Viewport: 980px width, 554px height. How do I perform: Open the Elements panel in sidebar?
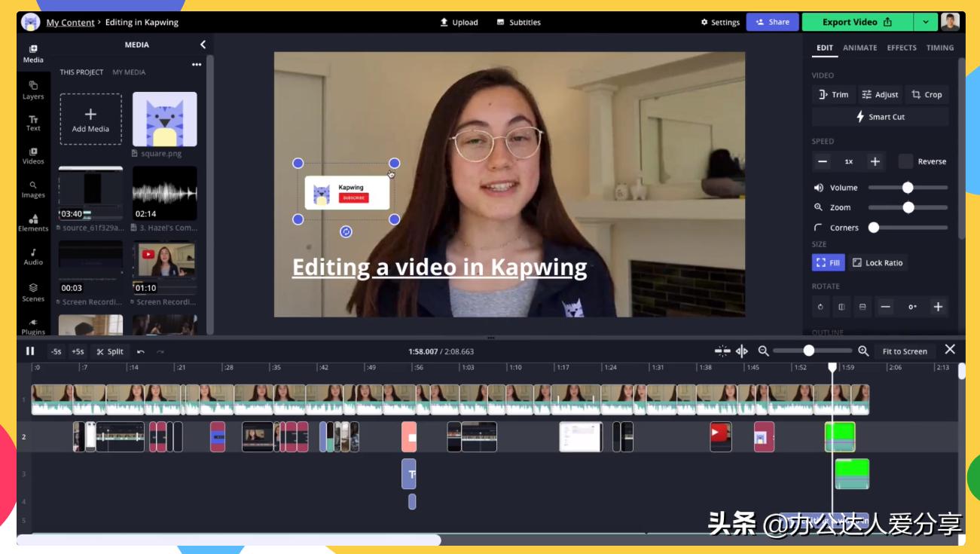33,223
